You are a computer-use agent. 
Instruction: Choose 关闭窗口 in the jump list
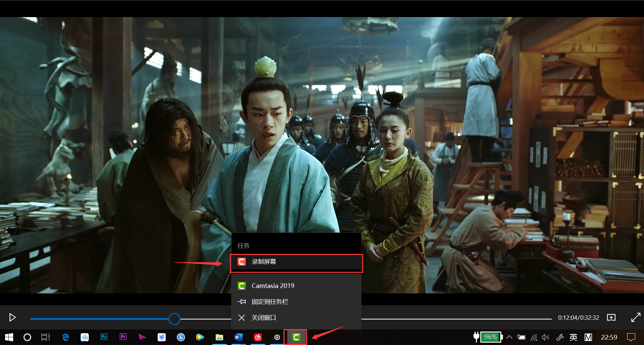[x=296, y=317]
